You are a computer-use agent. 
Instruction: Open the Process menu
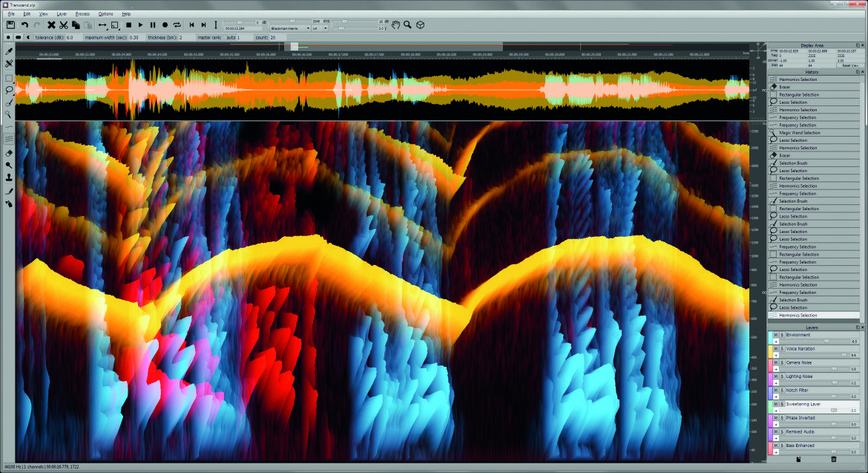click(82, 14)
